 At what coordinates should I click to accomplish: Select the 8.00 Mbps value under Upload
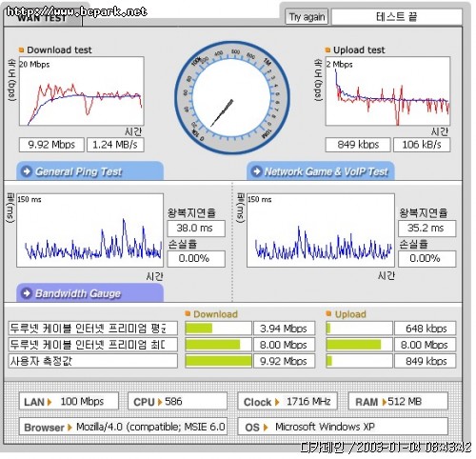click(x=426, y=345)
